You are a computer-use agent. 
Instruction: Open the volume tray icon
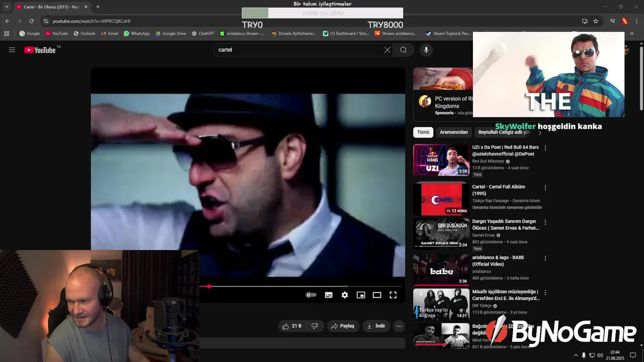600,355
